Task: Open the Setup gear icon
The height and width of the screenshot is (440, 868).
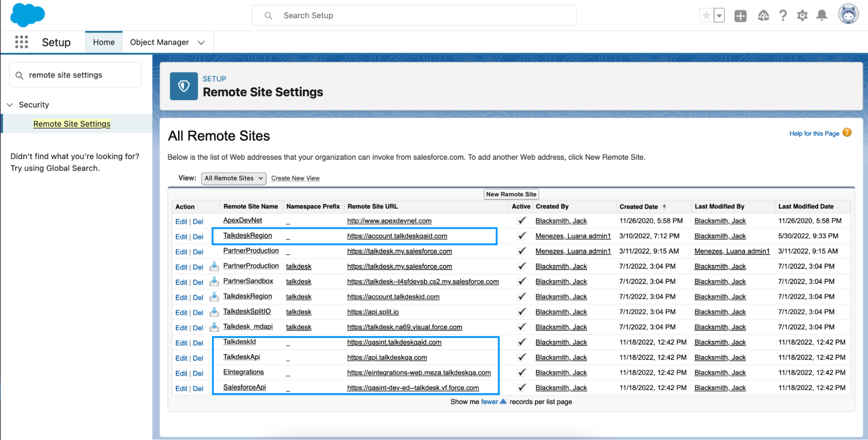Action: [802, 16]
